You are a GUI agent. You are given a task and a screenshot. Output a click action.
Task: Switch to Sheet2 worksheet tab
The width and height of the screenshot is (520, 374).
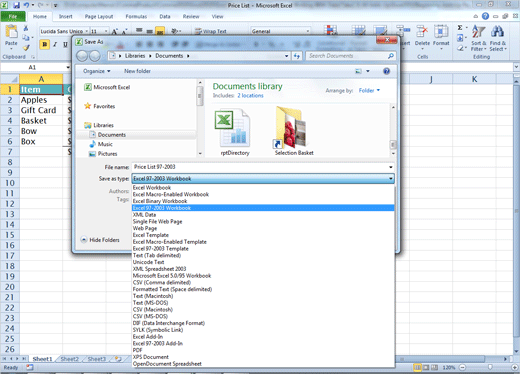coord(69,359)
